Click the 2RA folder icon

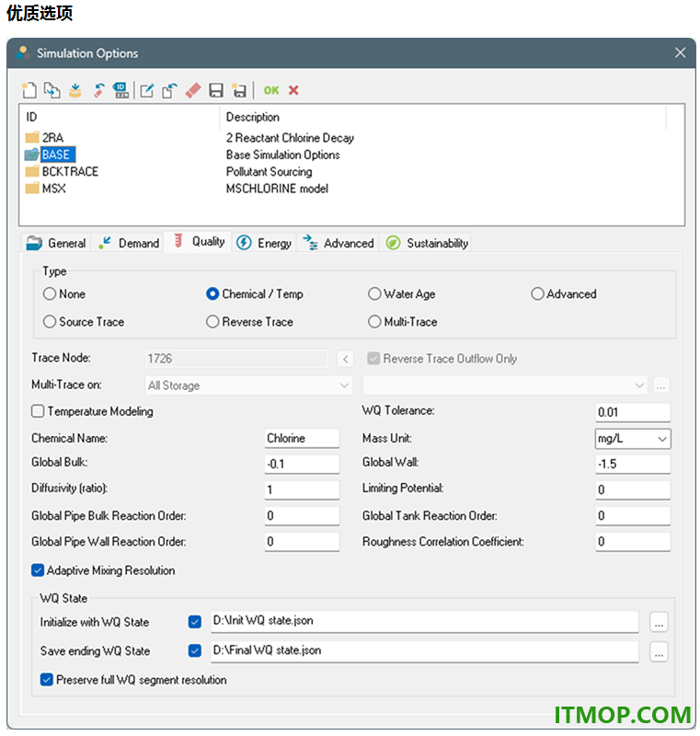click(32, 137)
